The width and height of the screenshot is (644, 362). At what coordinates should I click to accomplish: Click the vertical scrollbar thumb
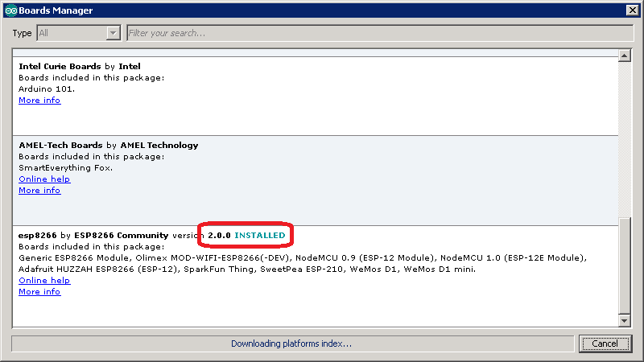(625, 265)
